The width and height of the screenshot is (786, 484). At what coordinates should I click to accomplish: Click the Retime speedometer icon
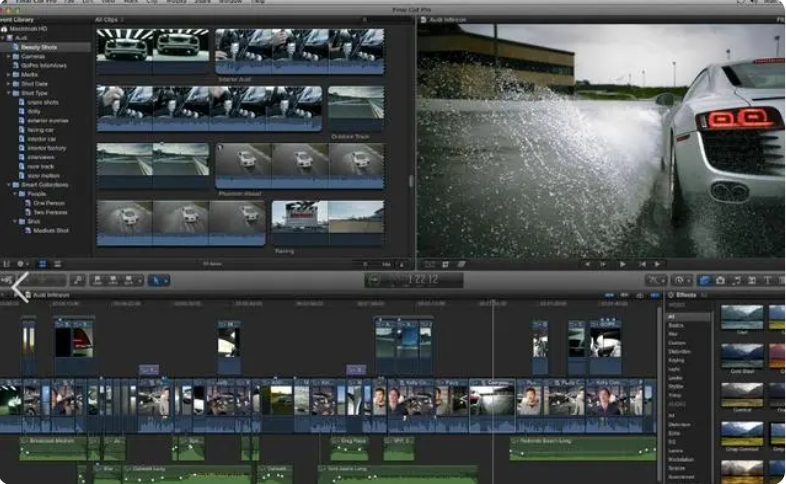pyautogui.click(x=680, y=281)
